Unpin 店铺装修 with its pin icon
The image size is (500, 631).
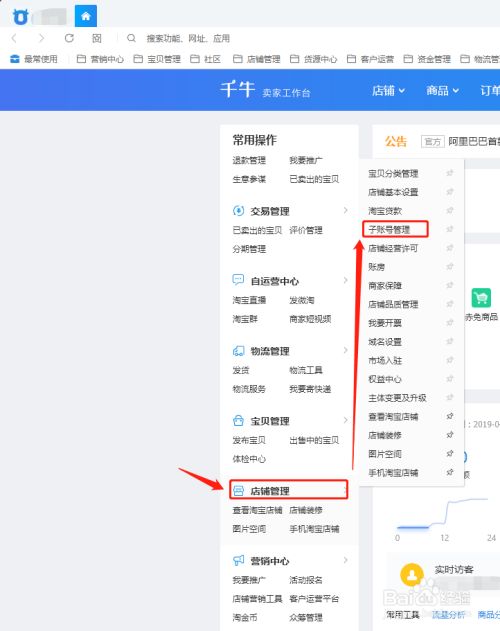coord(450,435)
